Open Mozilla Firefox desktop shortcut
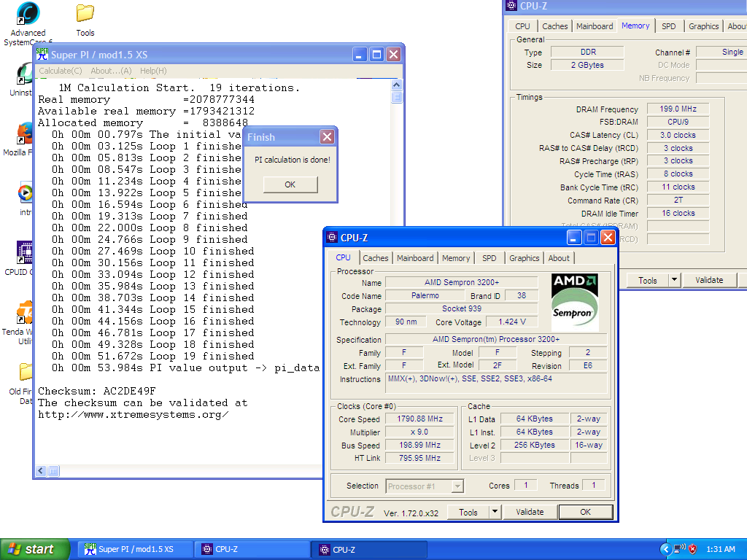 click(x=25, y=133)
